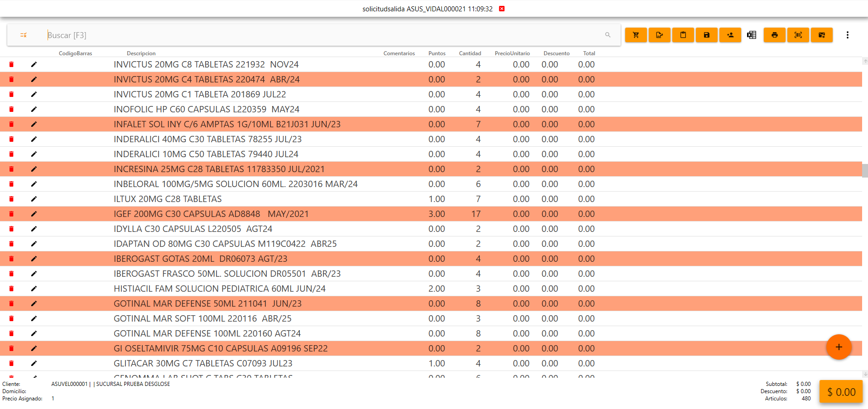Click the orange $ 0.00 total button
Viewport: 868px width, 409px height.
click(841, 392)
